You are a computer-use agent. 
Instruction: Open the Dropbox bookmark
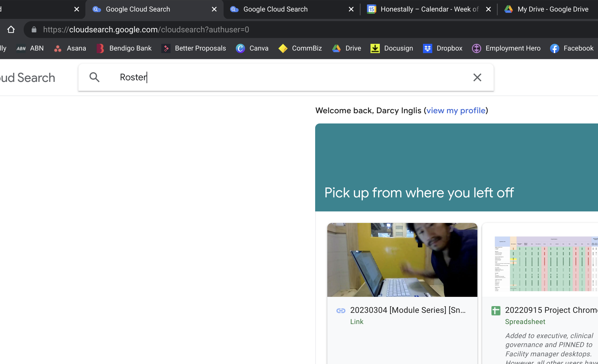(x=443, y=48)
